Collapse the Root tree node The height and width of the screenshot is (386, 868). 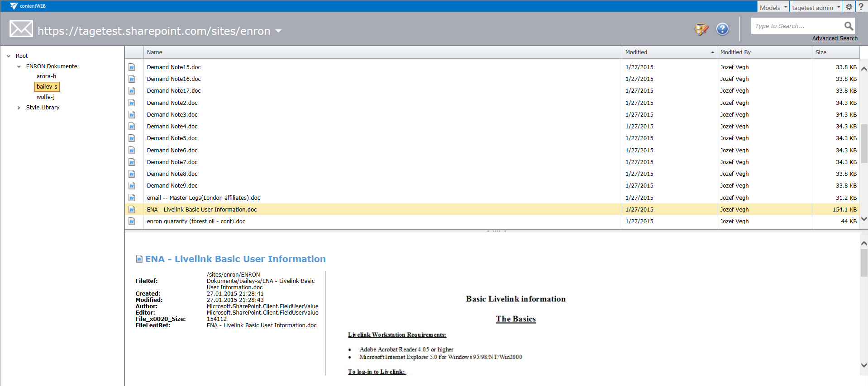9,56
